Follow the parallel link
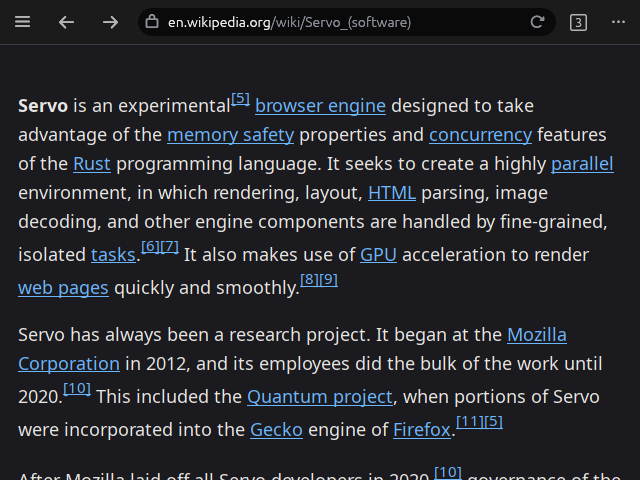640x480 pixels. point(582,164)
